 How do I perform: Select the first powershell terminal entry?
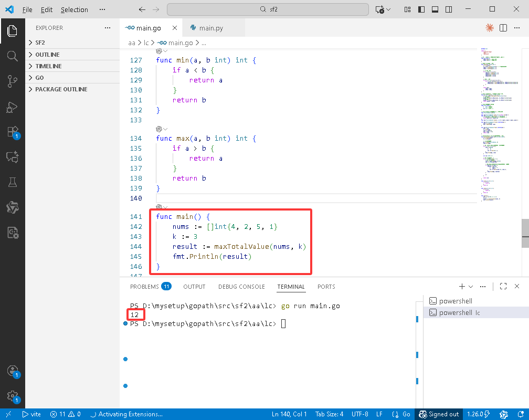click(x=476, y=301)
